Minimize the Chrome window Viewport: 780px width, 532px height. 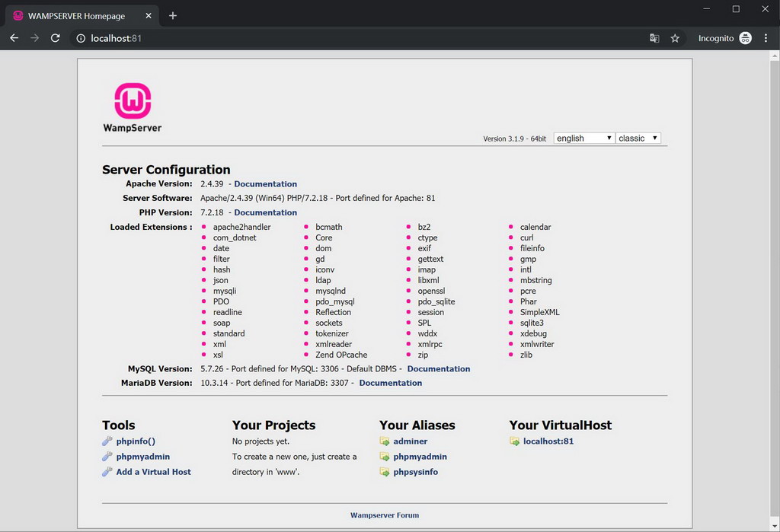click(706, 9)
